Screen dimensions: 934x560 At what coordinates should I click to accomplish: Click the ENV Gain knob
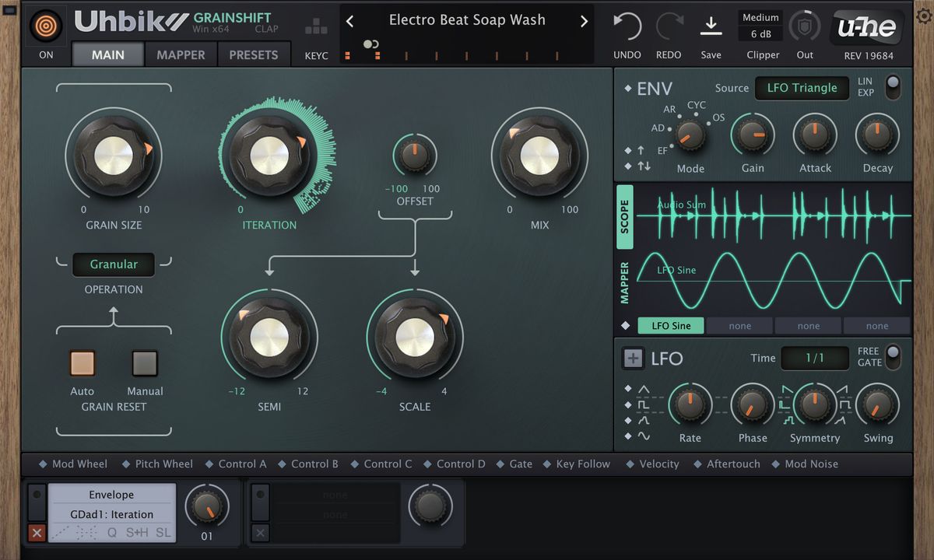pos(753,135)
